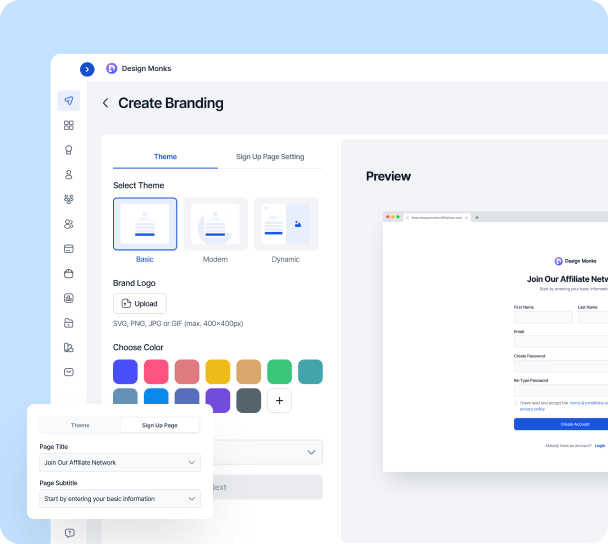Click the Upload brand logo button

pyautogui.click(x=140, y=303)
